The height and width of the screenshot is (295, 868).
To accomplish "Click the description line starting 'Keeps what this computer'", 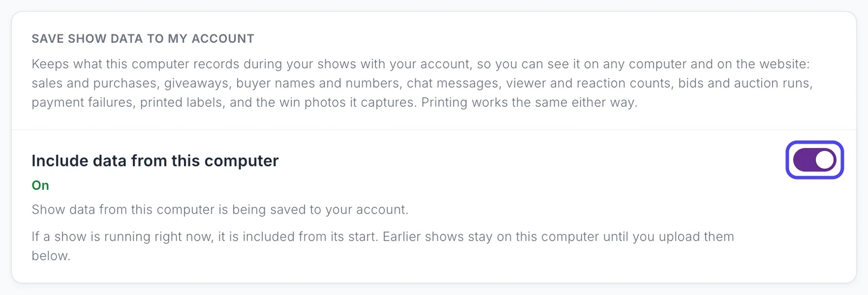I will click(420, 64).
